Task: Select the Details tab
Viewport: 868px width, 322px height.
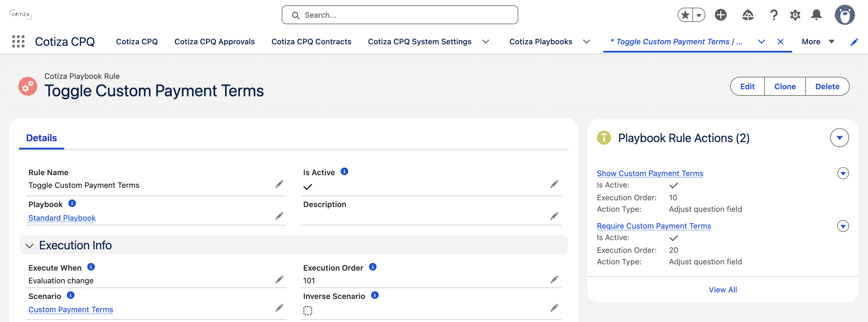Action: pyautogui.click(x=41, y=138)
